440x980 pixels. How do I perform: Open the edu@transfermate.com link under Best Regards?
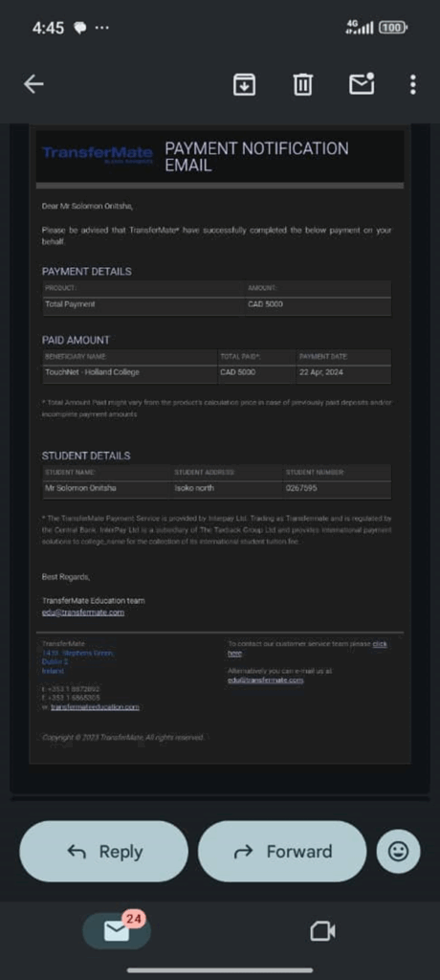point(82,612)
